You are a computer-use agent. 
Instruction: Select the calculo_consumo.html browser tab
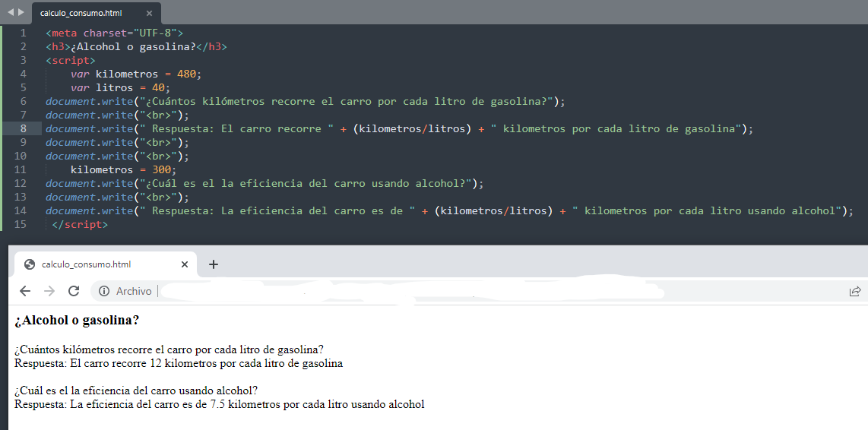106,264
